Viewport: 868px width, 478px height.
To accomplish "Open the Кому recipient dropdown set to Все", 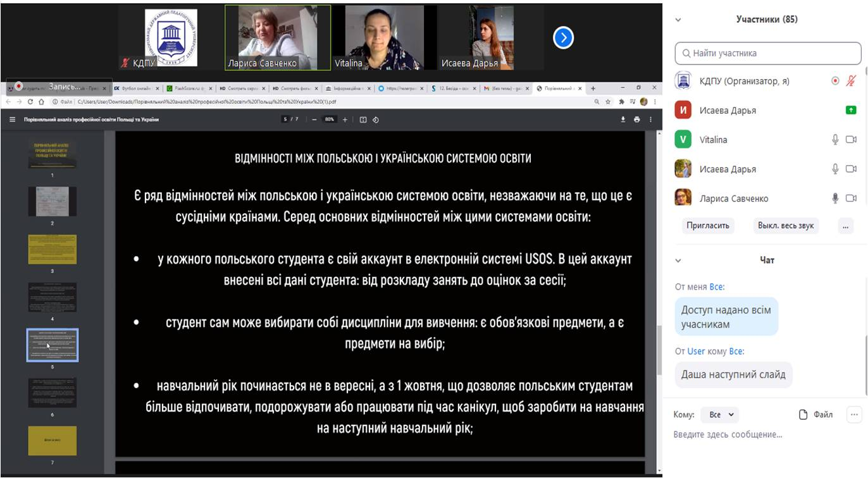I will click(x=721, y=415).
